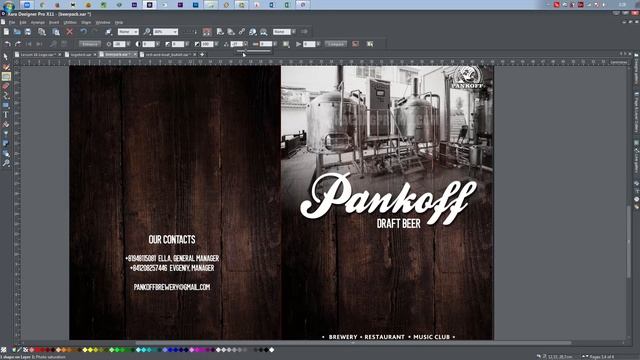
Task: Select the Text tool (T icon)
Action: coord(6,115)
